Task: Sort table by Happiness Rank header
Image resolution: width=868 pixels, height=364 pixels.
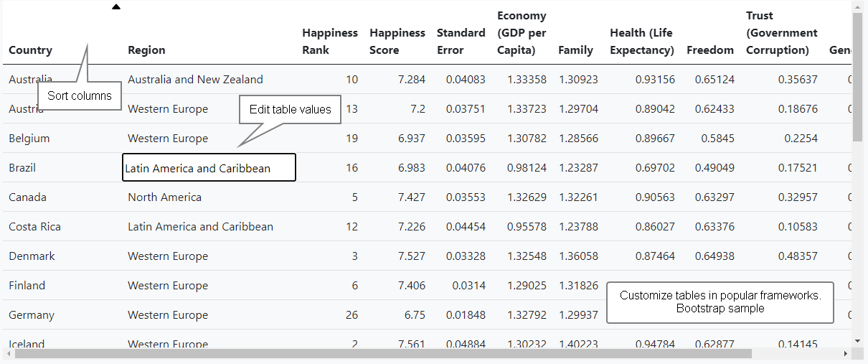Action: point(329,42)
